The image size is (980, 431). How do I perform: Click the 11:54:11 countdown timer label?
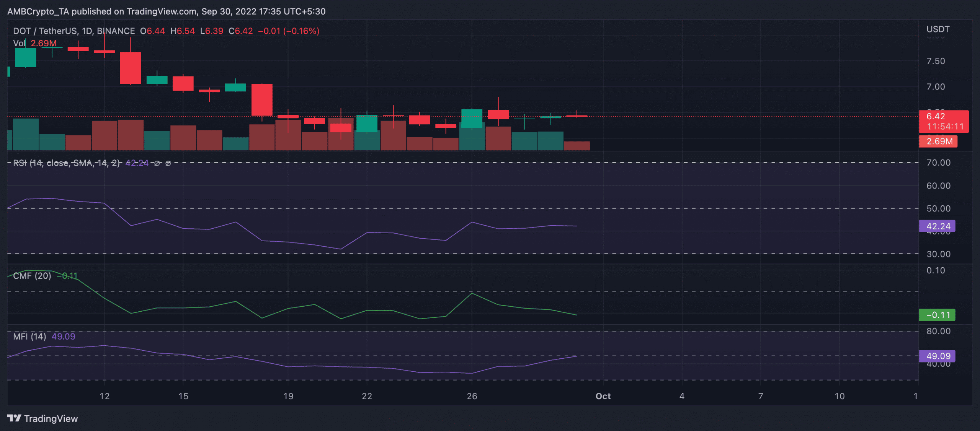click(x=945, y=127)
